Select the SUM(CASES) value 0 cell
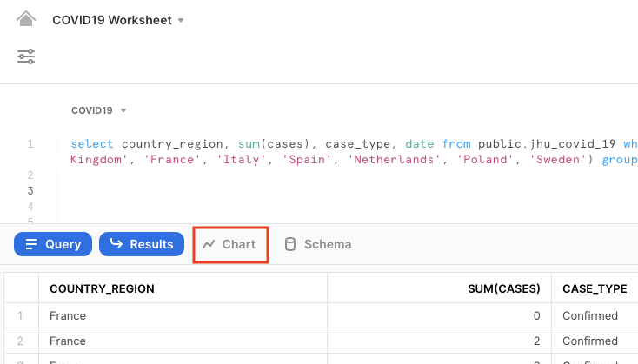 pos(539,315)
